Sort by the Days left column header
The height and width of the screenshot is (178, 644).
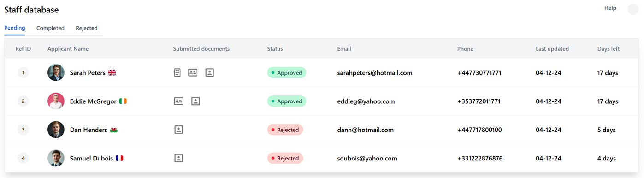tap(609, 49)
